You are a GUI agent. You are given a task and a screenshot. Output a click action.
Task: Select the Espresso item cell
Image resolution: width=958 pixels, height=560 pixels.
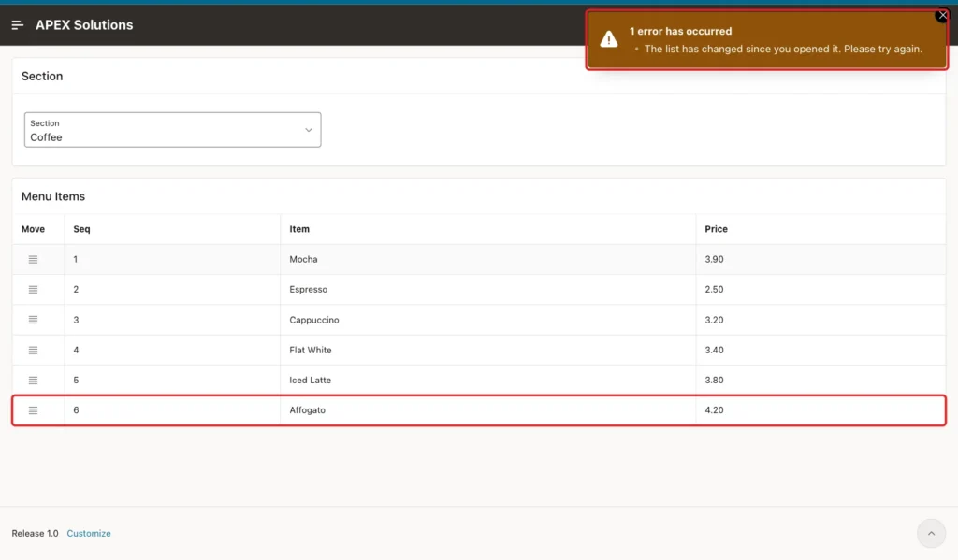(487, 290)
